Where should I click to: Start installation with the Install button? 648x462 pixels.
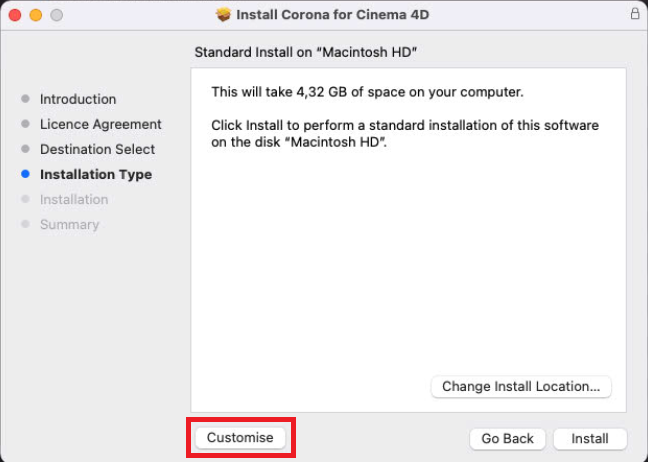[590, 438]
